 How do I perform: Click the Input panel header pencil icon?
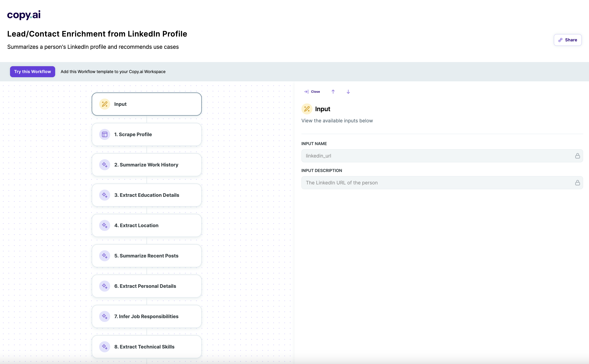(307, 109)
